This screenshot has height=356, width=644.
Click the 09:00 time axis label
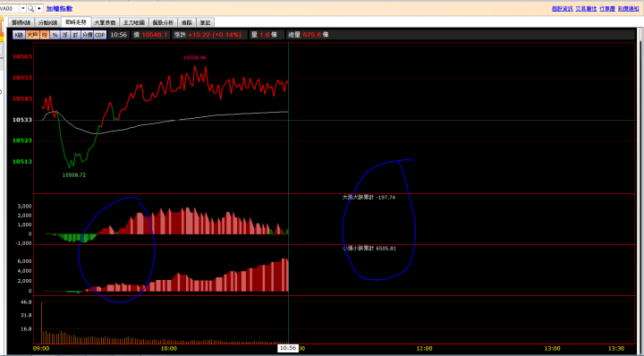click(x=40, y=349)
